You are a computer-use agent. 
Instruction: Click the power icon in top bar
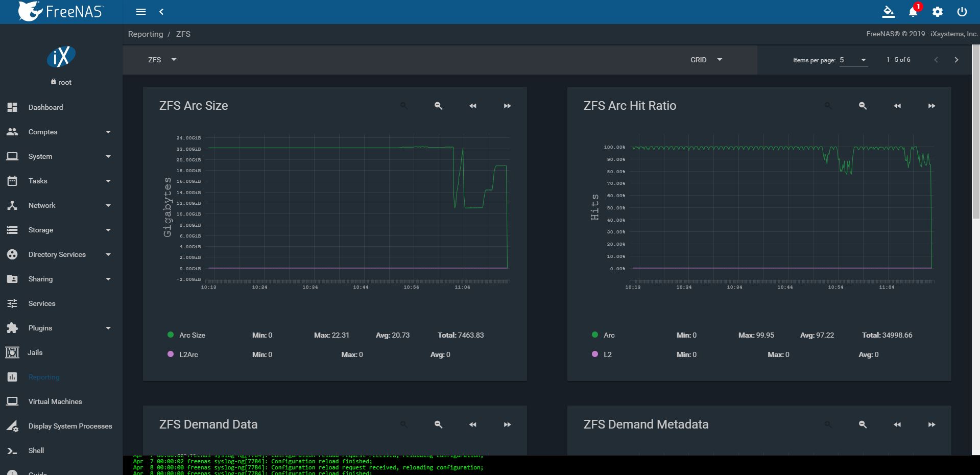coord(962,12)
